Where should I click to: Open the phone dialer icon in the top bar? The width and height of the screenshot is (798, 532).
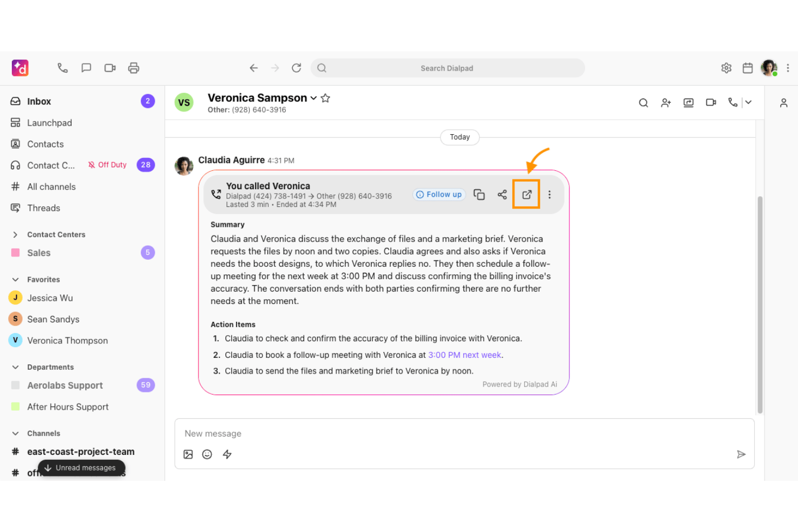coord(63,68)
